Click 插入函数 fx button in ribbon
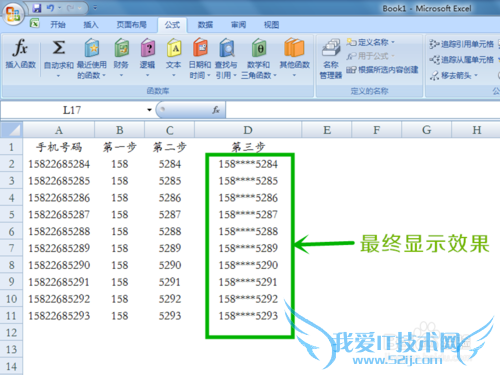The width and height of the screenshot is (500, 375). 21,53
